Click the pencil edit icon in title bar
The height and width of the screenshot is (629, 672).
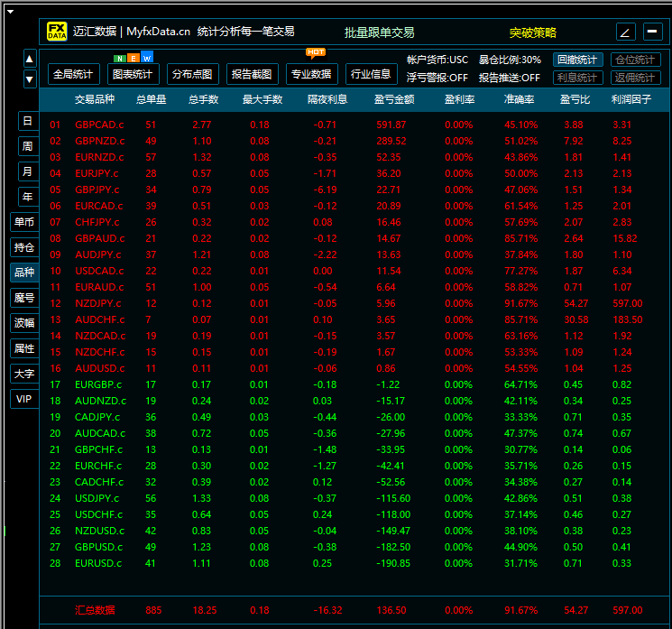pyautogui.click(x=626, y=32)
